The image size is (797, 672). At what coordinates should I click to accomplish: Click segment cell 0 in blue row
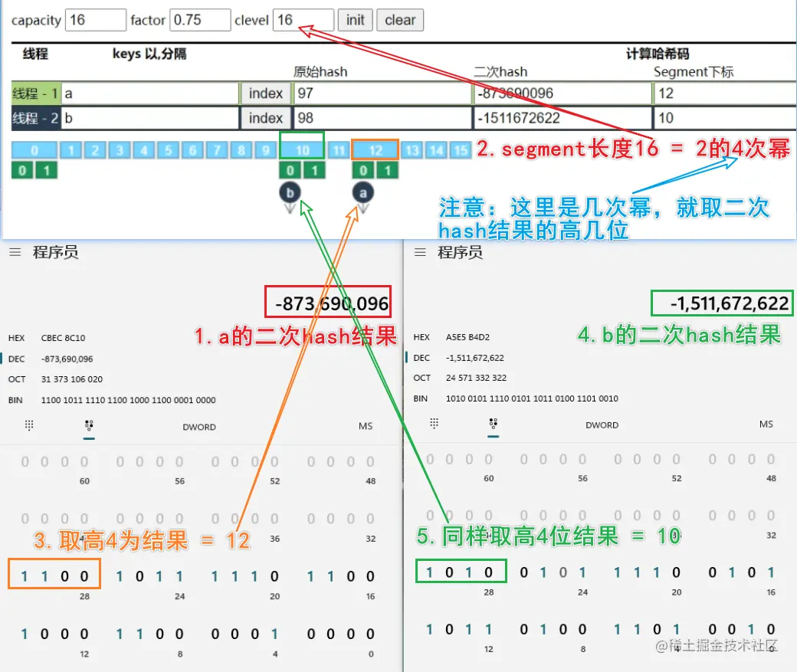coord(34,150)
